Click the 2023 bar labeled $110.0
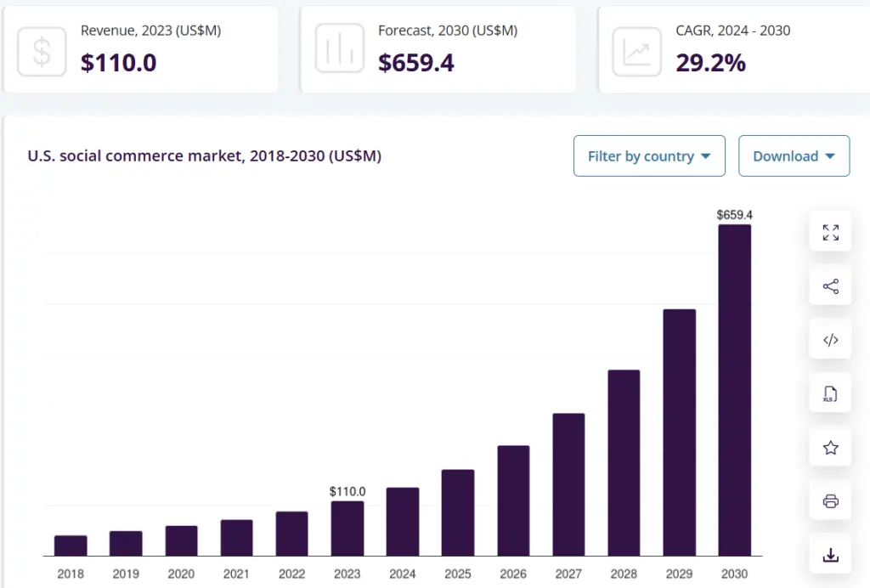 tap(347, 527)
